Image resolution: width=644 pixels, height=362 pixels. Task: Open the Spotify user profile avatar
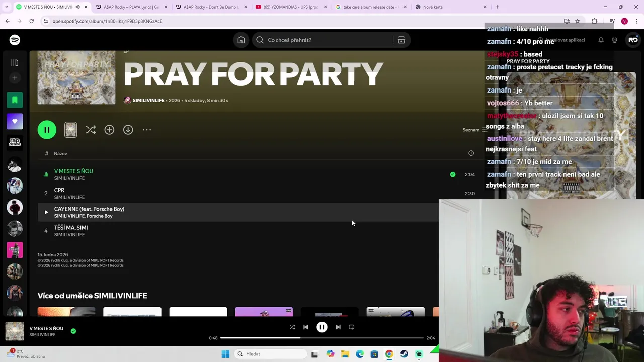(x=633, y=40)
